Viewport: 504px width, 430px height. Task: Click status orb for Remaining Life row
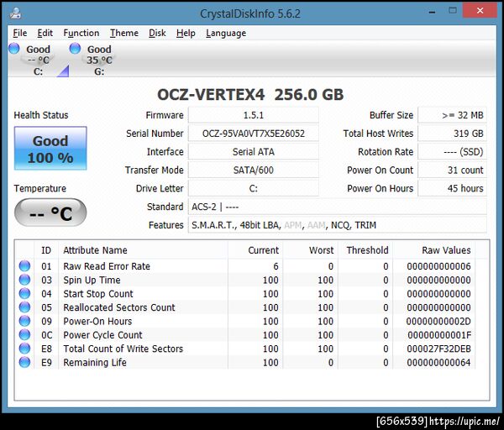[x=24, y=362]
